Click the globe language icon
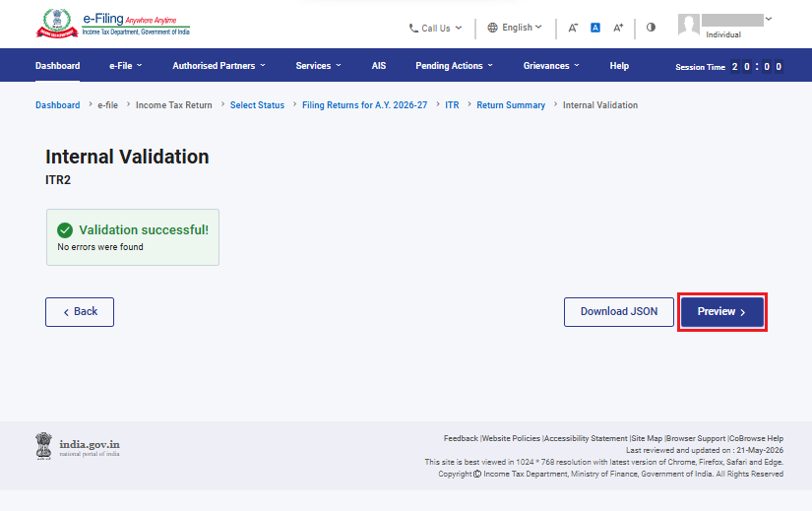This screenshot has height=511, width=812. pos(492,28)
